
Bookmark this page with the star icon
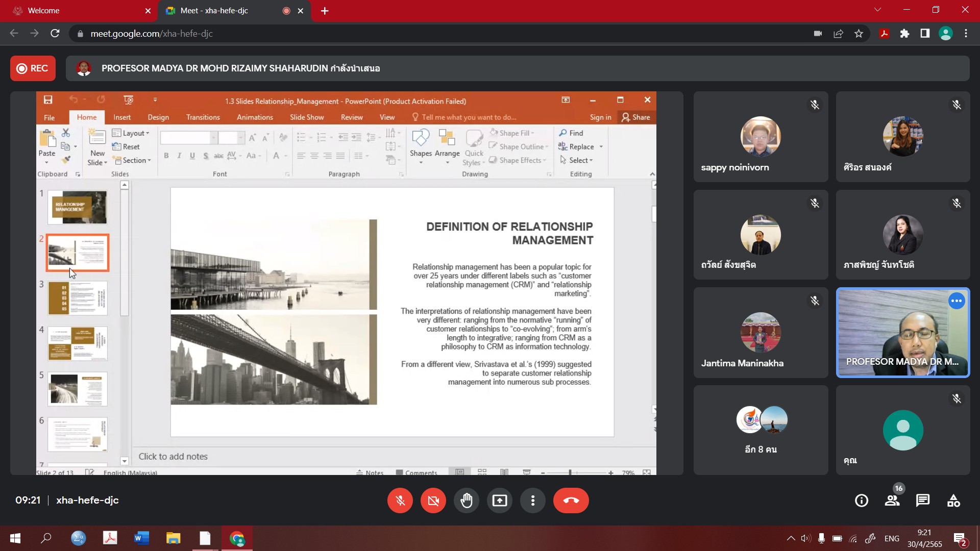859,34
